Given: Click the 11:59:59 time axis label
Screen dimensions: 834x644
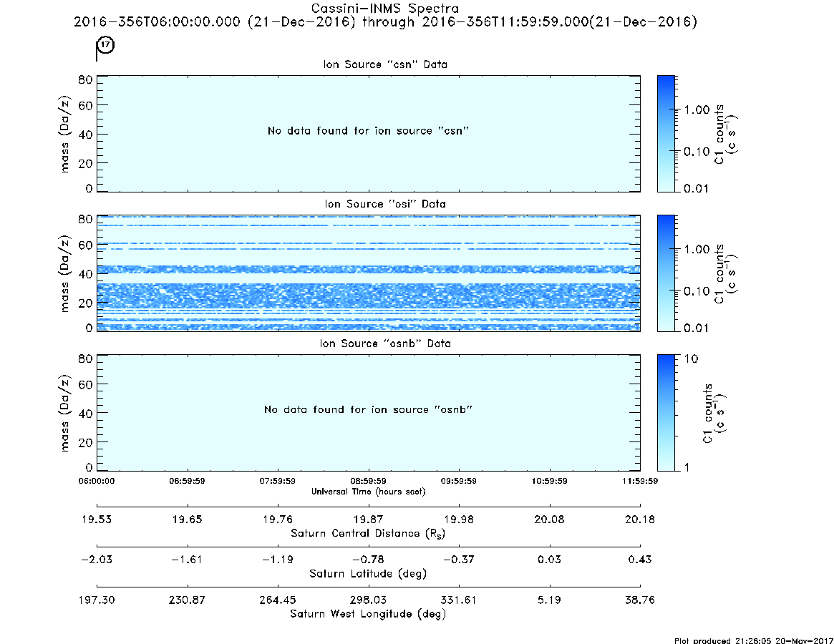Looking at the screenshot, I should [x=640, y=481].
